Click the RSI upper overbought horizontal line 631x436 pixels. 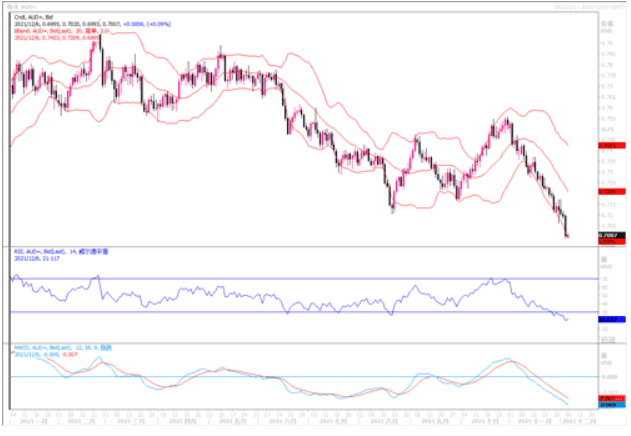click(x=300, y=277)
